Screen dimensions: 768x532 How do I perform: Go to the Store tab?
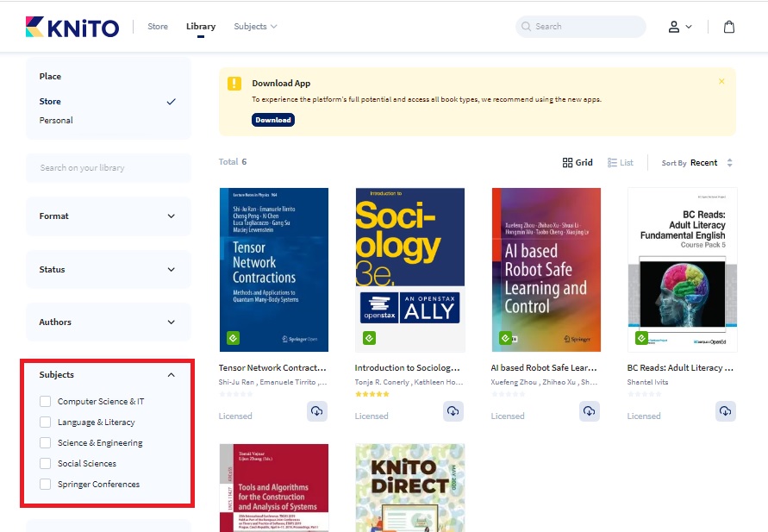point(158,27)
